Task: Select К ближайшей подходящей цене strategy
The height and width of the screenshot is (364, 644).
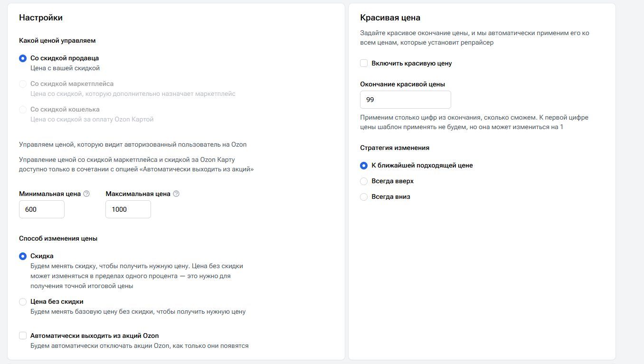Action: pyautogui.click(x=364, y=166)
